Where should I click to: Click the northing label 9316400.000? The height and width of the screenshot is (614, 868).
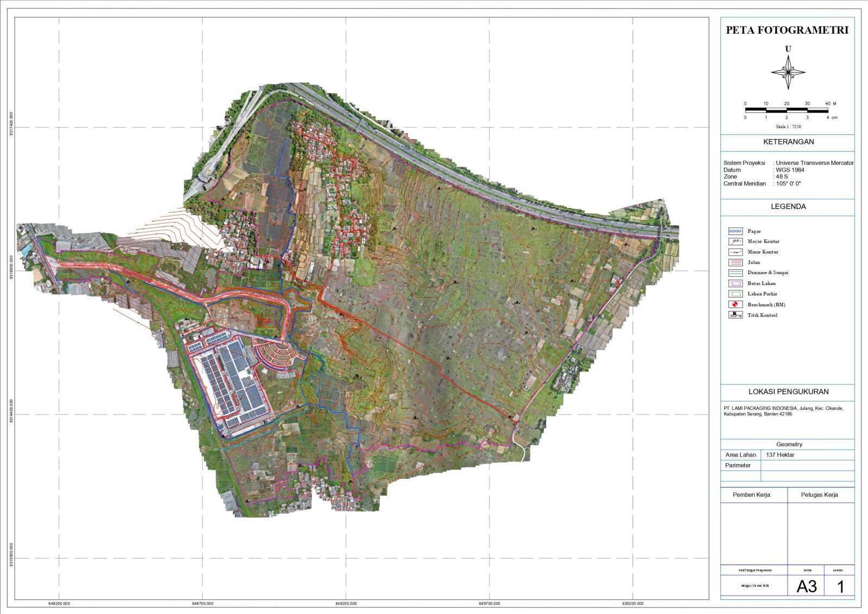(x=11, y=411)
